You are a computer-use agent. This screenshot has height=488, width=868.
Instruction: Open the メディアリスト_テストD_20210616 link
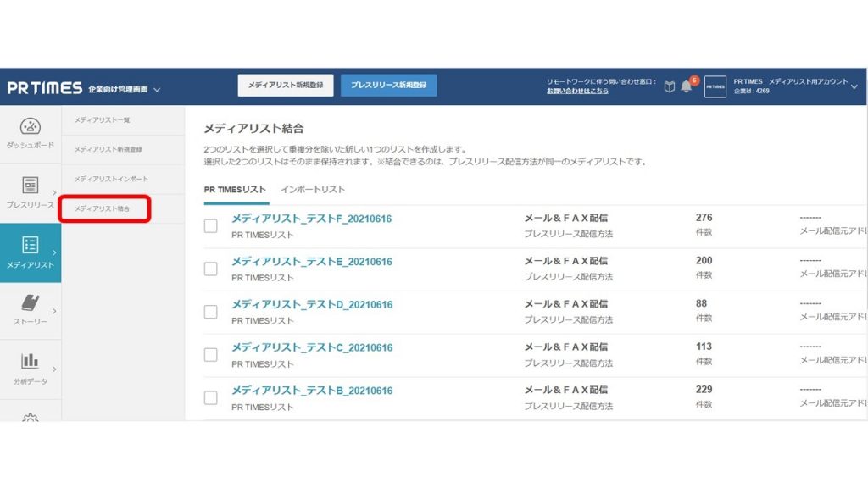click(312, 305)
